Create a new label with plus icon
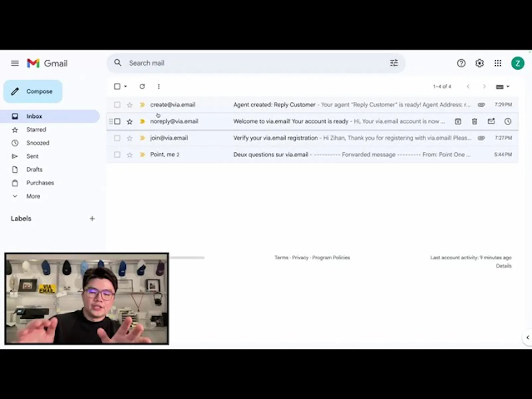The image size is (532, 399). (x=92, y=218)
